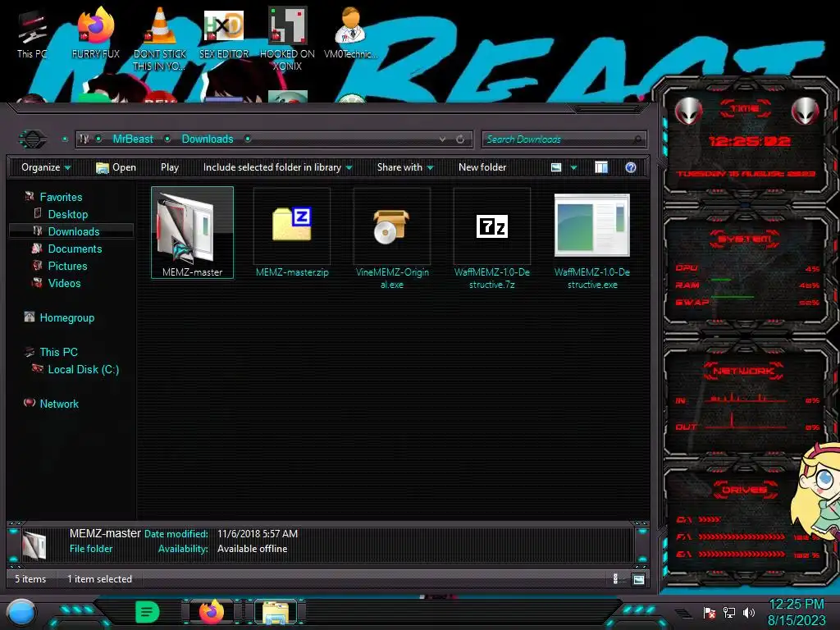Click the NETWORK gadget panel header
This screenshot has width=840, height=630.
(743, 371)
